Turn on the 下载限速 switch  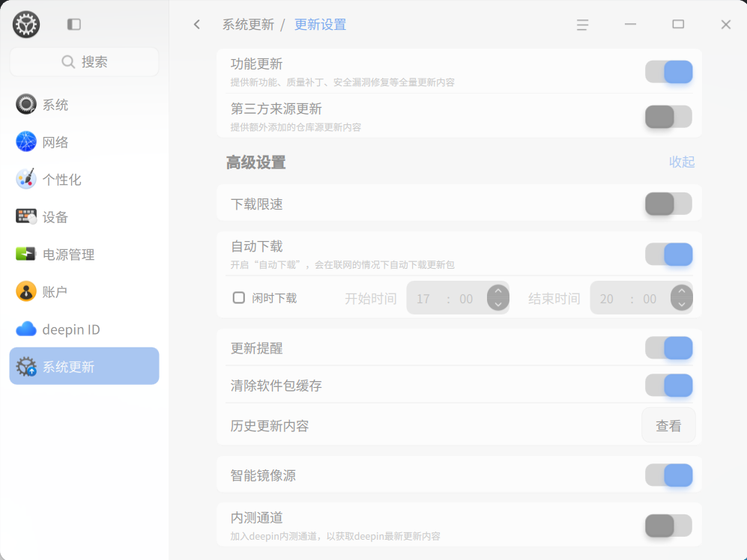point(668,204)
